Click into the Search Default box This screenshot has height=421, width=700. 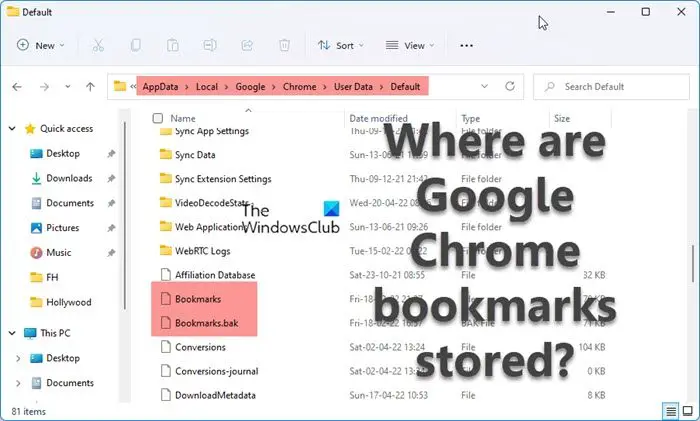[x=612, y=87]
